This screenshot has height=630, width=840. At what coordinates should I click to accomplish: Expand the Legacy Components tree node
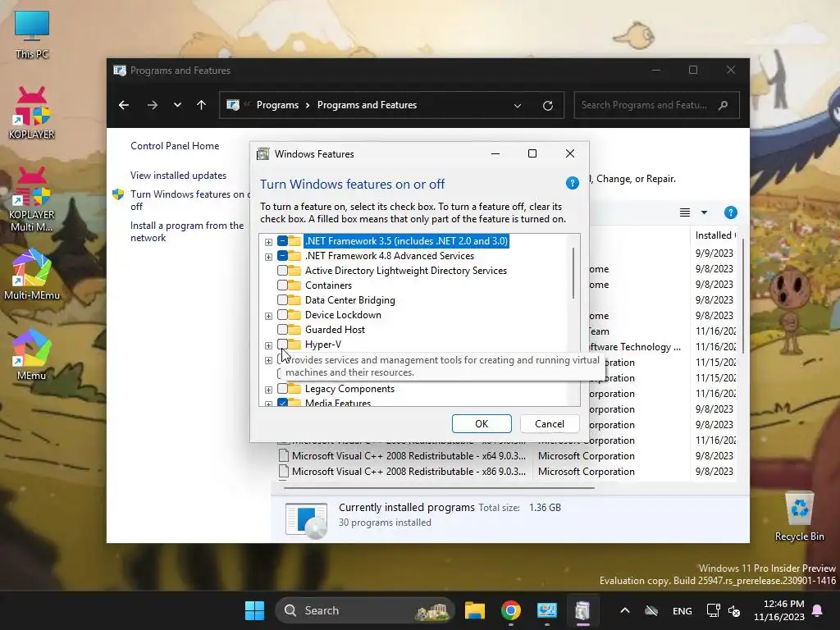pyautogui.click(x=268, y=390)
